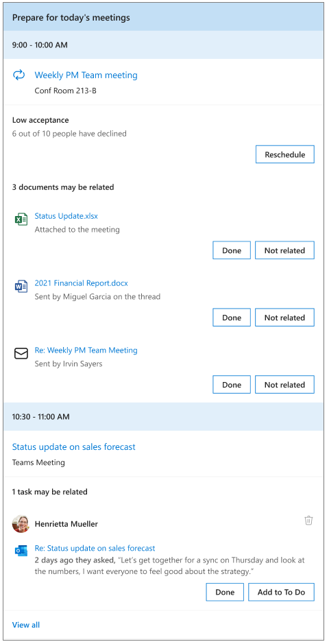Open the 2021 Financial Report.docx link
Screen dimensions: 329x644
click(82, 283)
